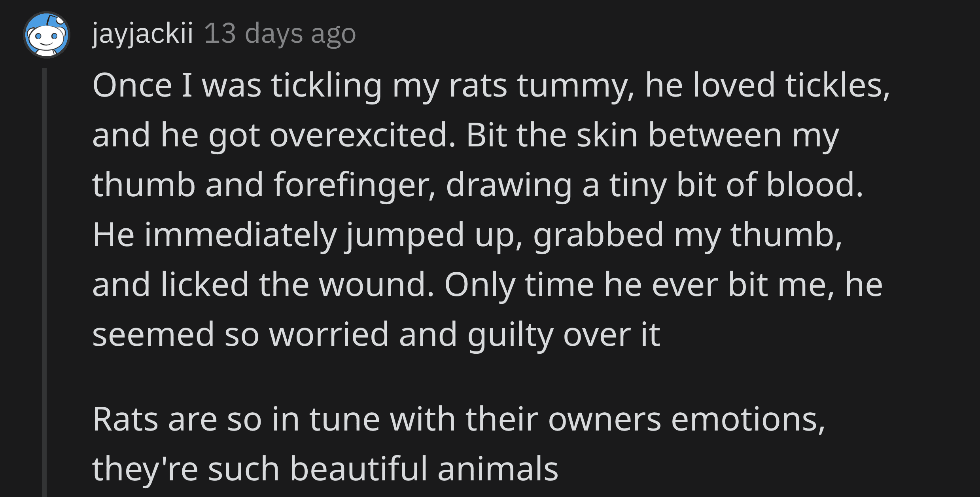Click the word "immediately" in the comment
This screenshot has width=980, height=497.
pos(240,235)
